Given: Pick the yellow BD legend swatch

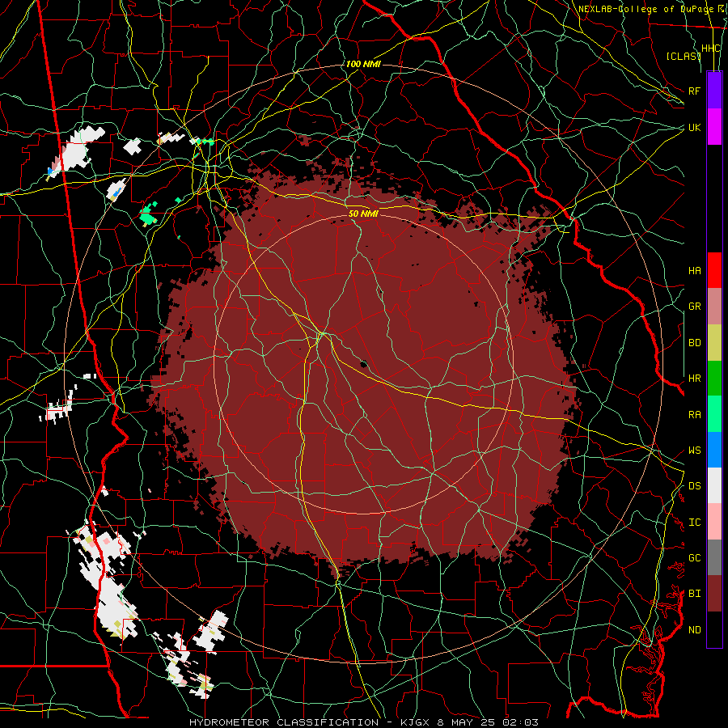Looking at the screenshot, I should tap(714, 343).
